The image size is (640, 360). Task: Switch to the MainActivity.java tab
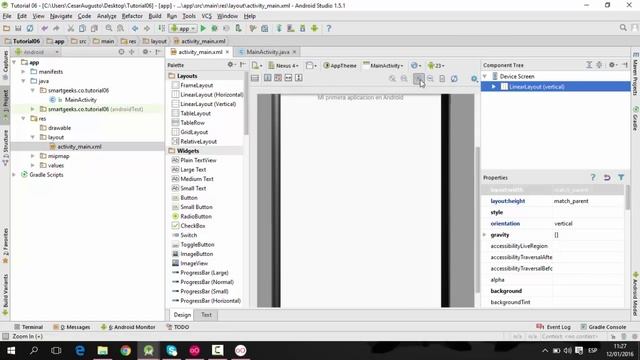click(267, 52)
